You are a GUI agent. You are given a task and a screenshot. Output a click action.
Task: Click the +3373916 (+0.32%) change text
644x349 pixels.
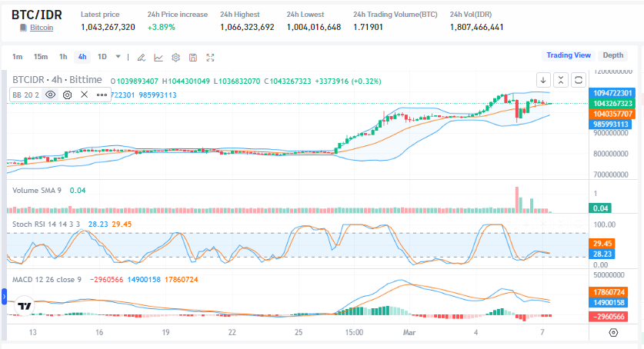(x=349, y=81)
